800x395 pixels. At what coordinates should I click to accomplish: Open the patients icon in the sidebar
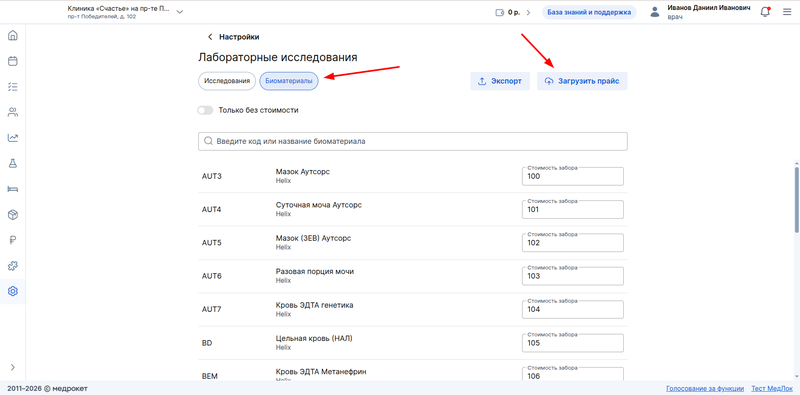click(x=13, y=112)
